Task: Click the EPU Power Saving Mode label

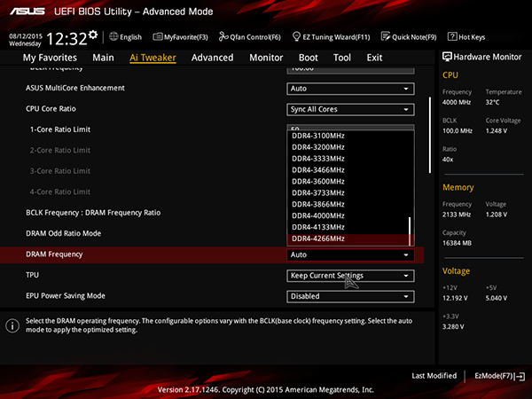Action: 66,296
